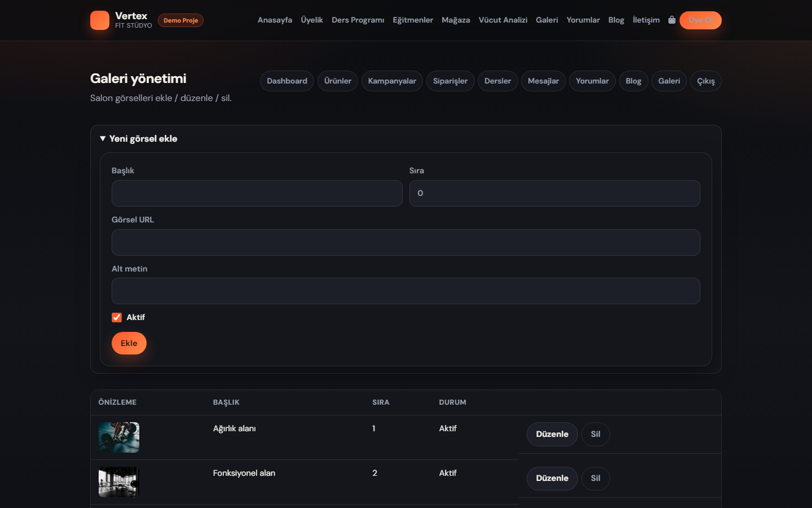Viewport: 812px width, 508px height.
Task: Focus the Görsel URL input field
Action: (x=406, y=242)
